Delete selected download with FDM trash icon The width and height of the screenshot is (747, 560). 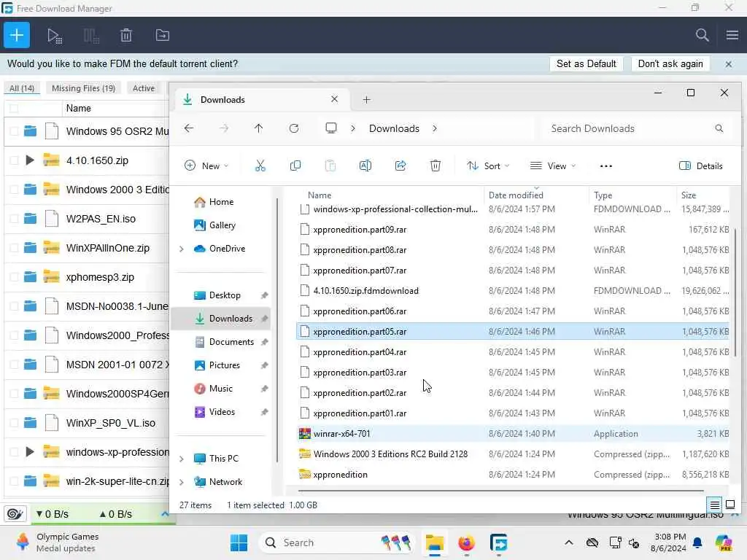[125, 35]
